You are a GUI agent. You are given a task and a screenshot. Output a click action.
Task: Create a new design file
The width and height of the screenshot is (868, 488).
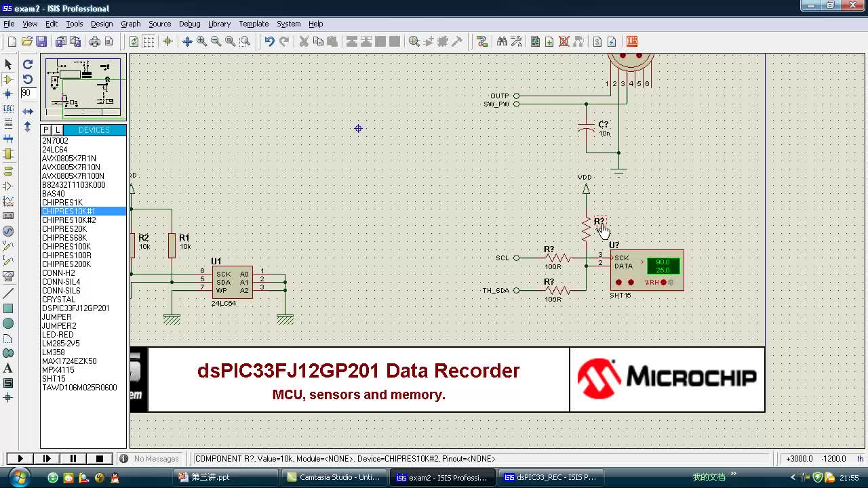pyautogui.click(x=12, y=41)
